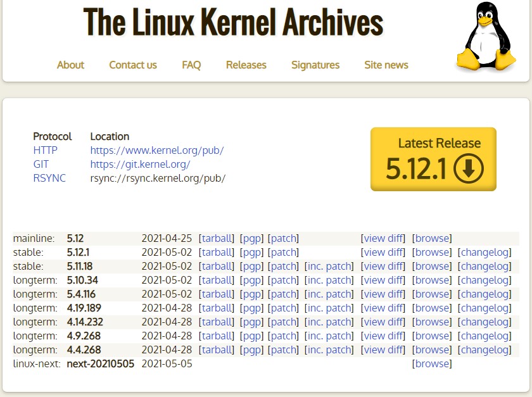
Task: Open the About menu item
Action: click(x=70, y=65)
